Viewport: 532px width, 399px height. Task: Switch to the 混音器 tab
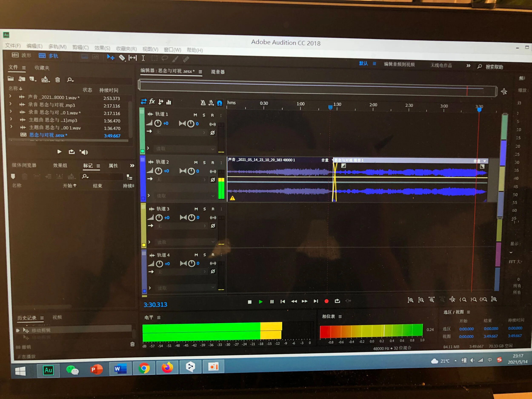(x=218, y=72)
